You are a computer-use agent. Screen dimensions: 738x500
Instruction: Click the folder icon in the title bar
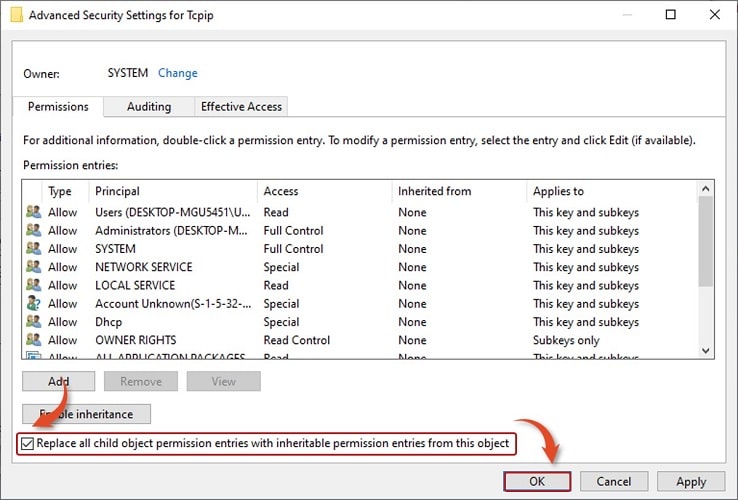pos(16,15)
